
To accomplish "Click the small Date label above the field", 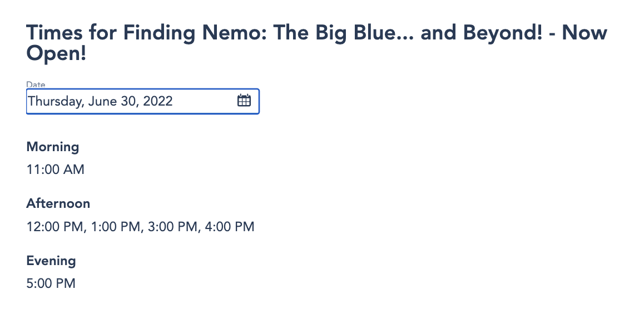I will click(36, 84).
